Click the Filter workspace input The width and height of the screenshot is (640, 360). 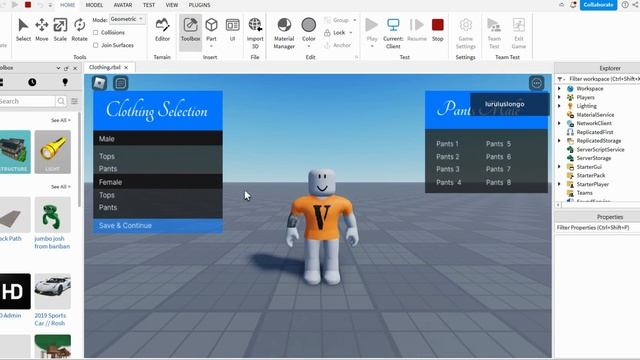coord(604,79)
